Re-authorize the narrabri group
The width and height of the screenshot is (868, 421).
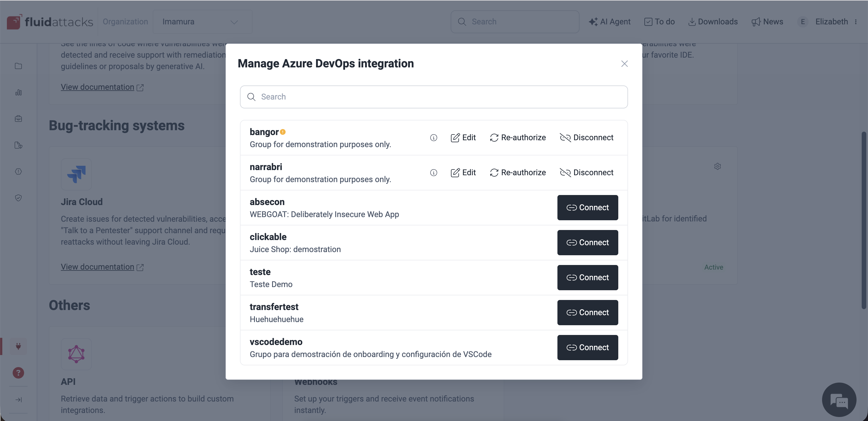518,173
